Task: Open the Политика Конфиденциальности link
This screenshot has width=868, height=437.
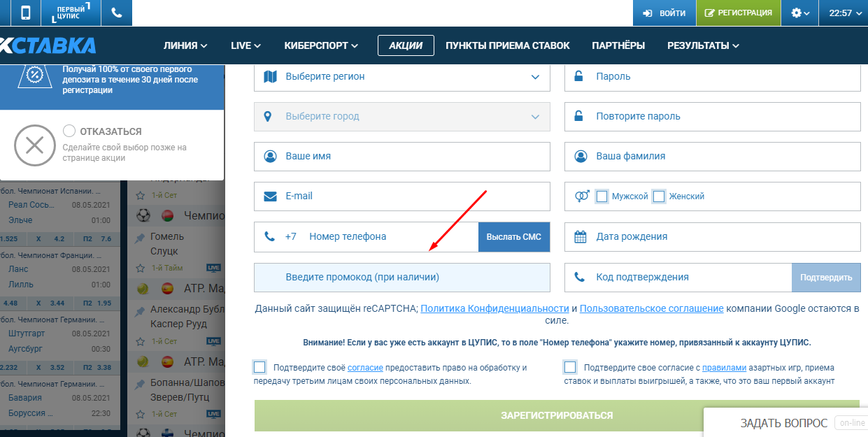Action: point(495,308)
